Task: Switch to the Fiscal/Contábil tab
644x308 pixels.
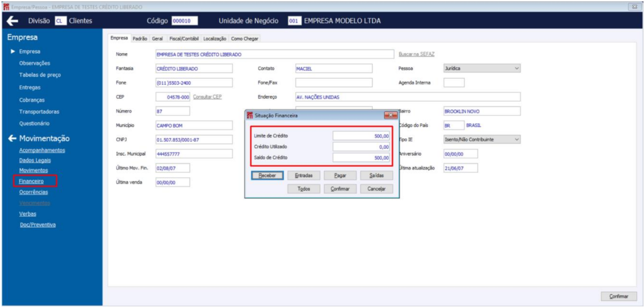Action: 184,39
